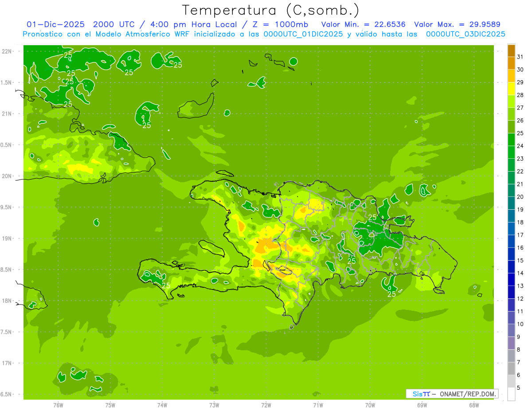Click the '68W' longitude axis label
The width and height of the screenshot is (532, 411).
click(x=474, y=405)
